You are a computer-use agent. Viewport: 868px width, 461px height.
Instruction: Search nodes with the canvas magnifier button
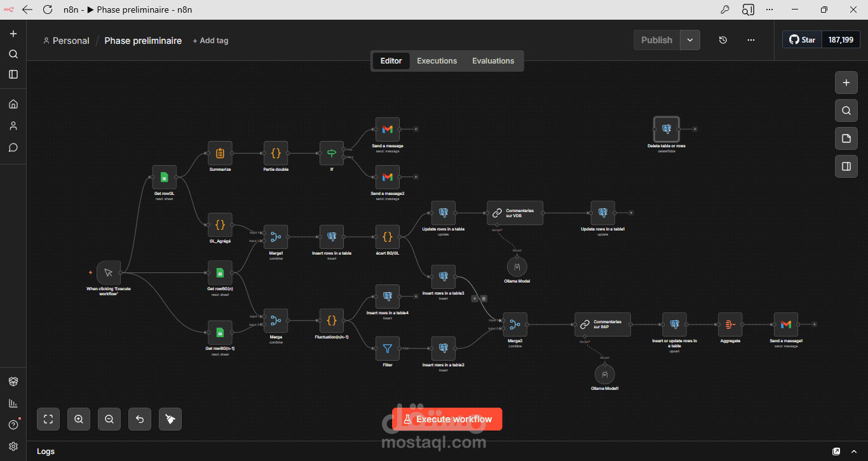846,110
